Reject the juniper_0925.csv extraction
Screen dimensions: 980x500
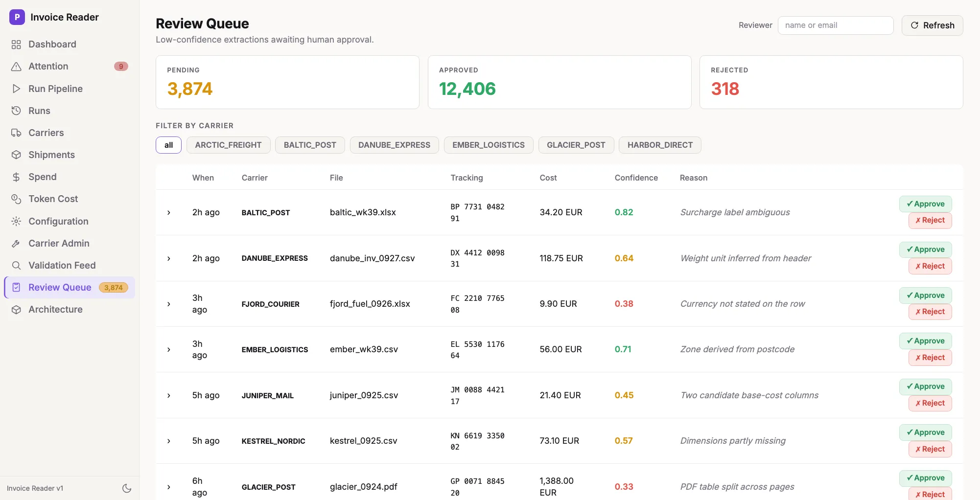click(x=930, y=403)
